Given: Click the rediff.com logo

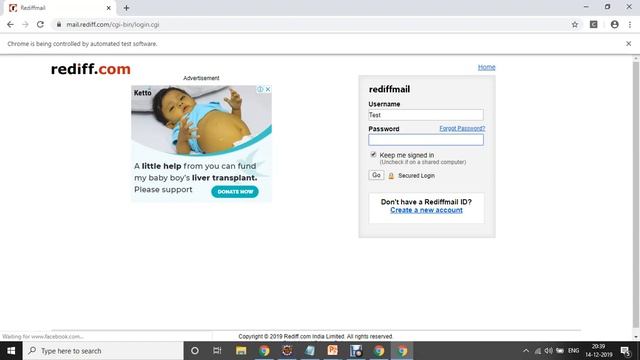Looking at the screenshot, I should pos(91,69).
